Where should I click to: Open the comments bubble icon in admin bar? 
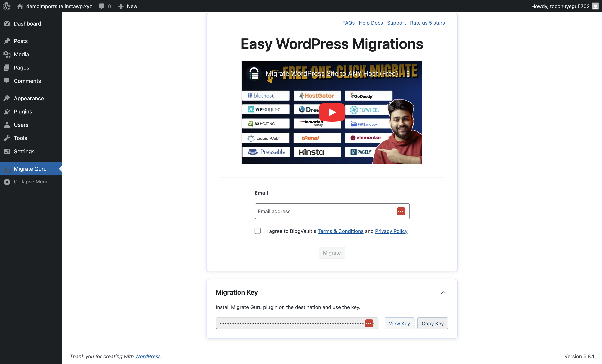pyautogui.click(x=101, y=6)
